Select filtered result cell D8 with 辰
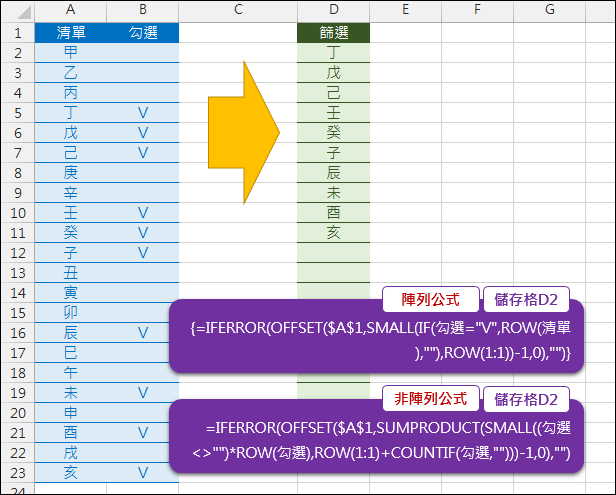 pyautogui.click(x=334, y=173)
